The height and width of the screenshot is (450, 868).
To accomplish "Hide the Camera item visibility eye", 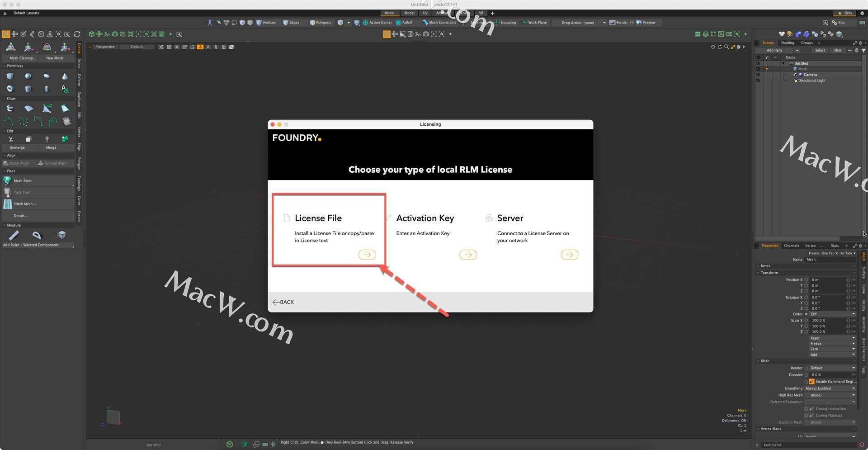I will (758, 75).
